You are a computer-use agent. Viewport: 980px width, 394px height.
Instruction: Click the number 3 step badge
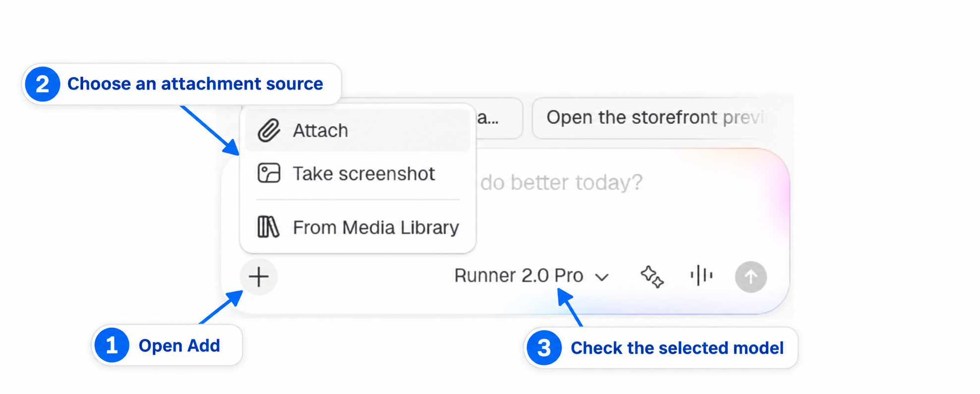coord(544,348)
